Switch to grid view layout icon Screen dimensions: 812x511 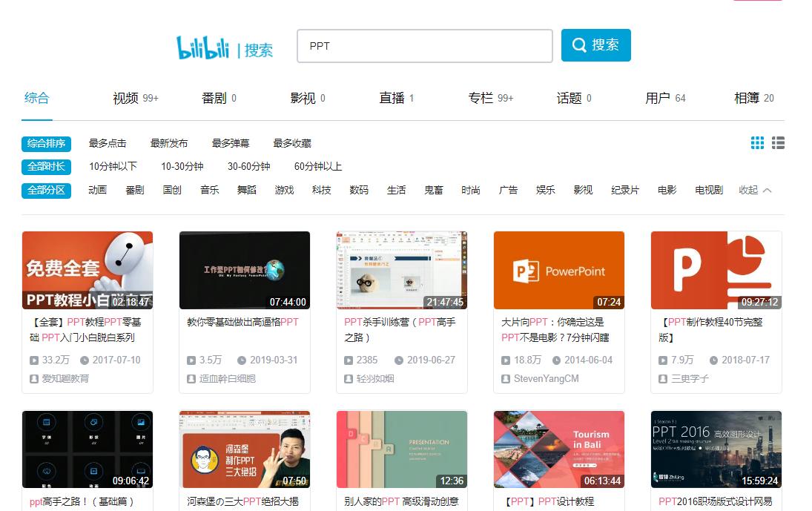point(757,143)
